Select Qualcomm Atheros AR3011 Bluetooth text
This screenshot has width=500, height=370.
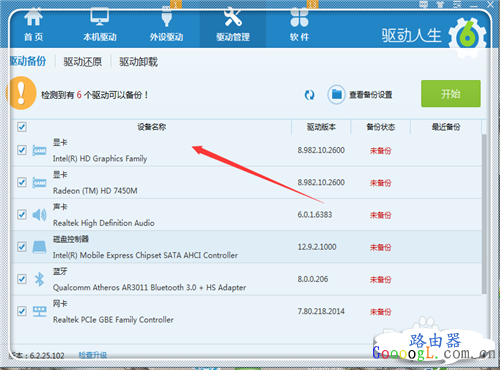[x=149, y=287]
